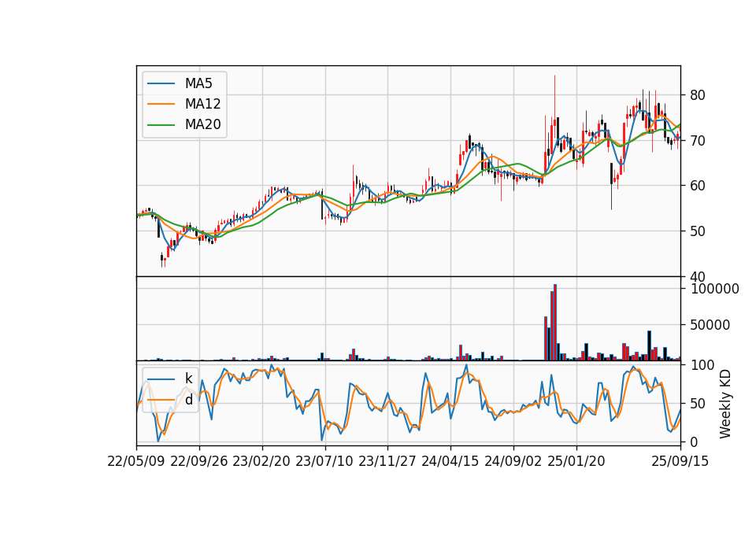
Task: Click the 24/04/15 date label
Action: [450, 461]
